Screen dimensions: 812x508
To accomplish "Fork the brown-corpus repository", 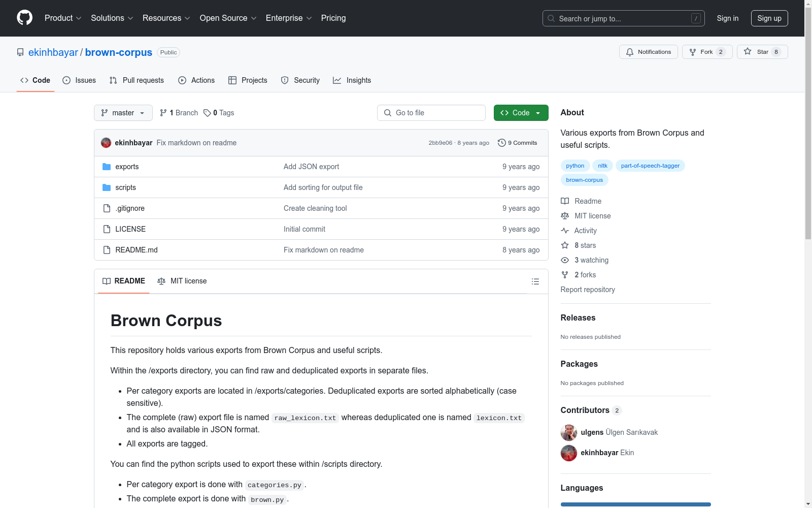I will (x=707, y=52).
